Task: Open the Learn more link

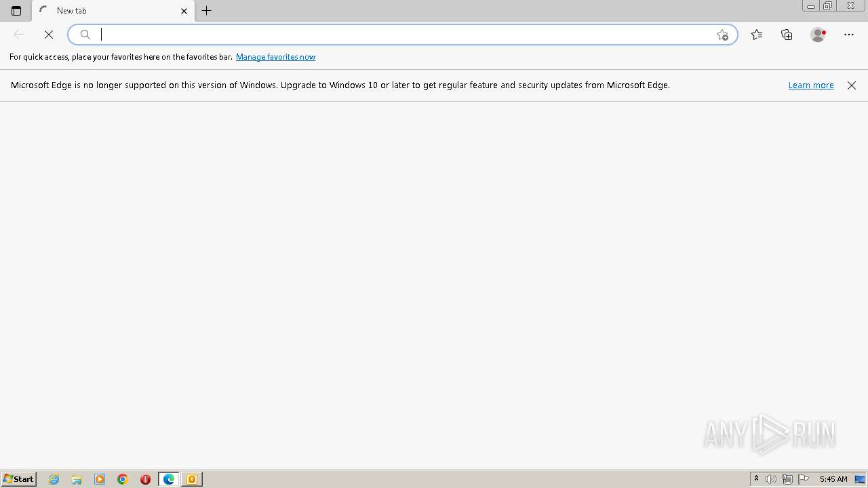Action: pos(811,85)
